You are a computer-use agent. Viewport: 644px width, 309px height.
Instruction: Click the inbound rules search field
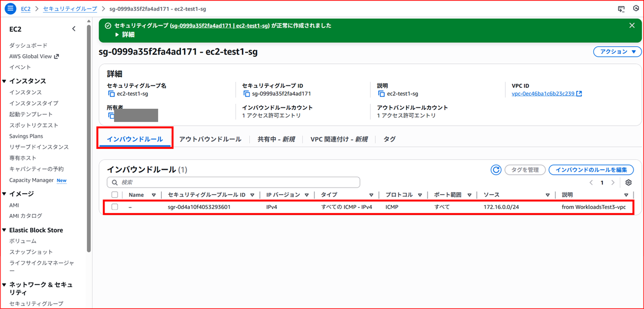233,182
